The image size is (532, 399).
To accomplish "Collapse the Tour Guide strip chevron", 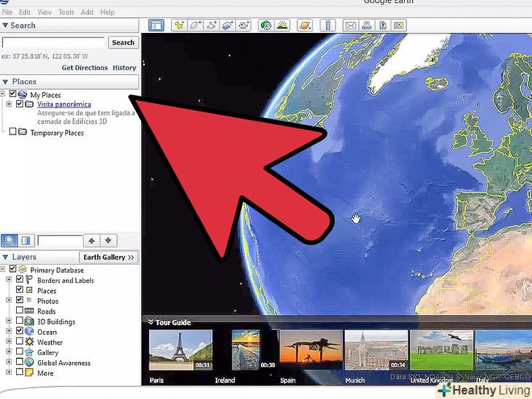I will 151,322.
